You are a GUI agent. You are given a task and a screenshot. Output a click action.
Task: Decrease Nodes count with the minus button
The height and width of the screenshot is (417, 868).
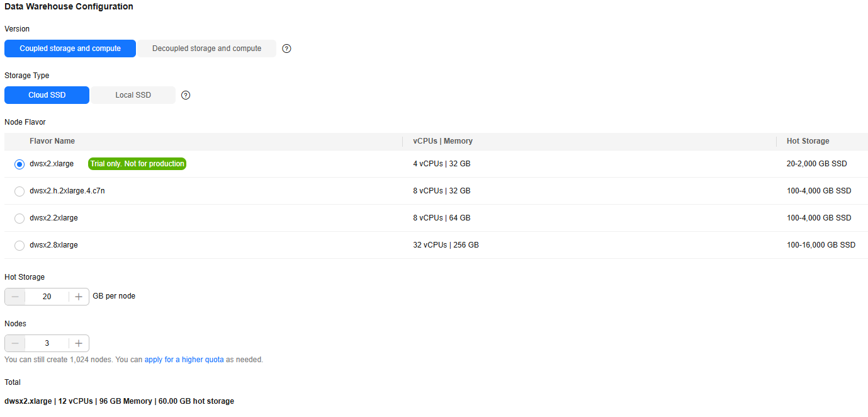pyautogui.click(x=15, y=343)
